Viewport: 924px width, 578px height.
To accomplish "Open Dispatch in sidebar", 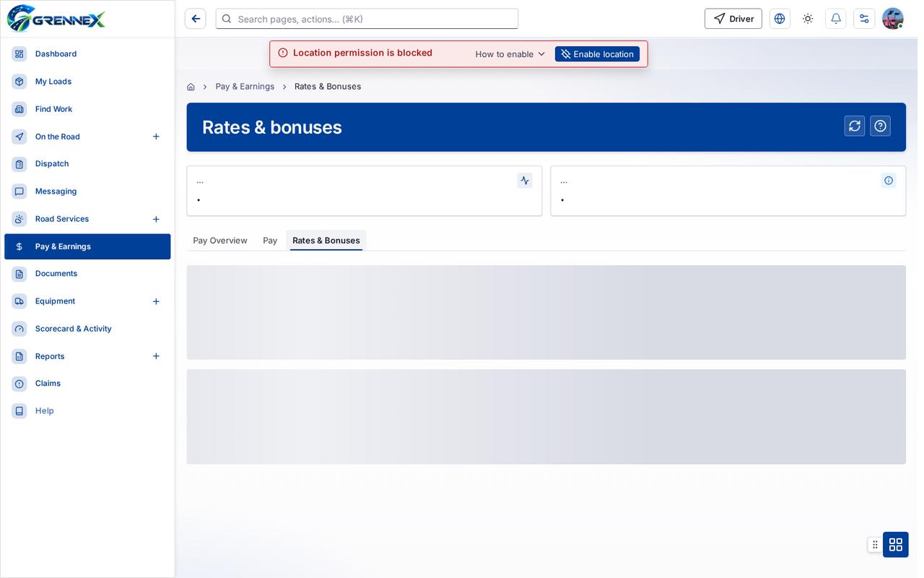I will coord(87,164).
